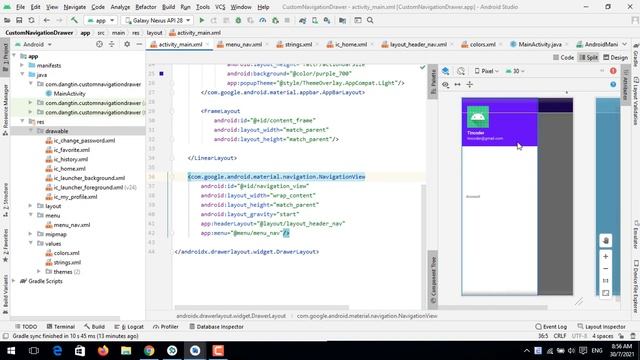This screenshot has width=640, height=360.
Task: Open the VCS menu
Action: 220,7
